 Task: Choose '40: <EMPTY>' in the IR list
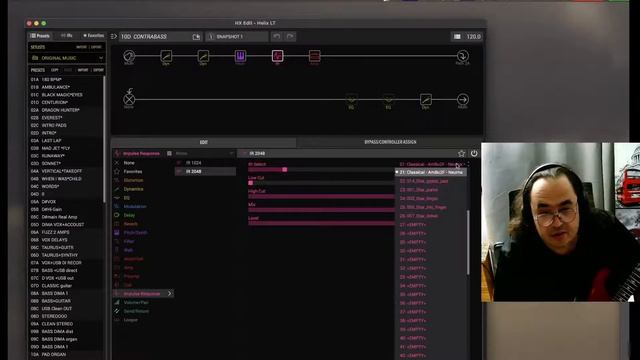tap(431, 338)
